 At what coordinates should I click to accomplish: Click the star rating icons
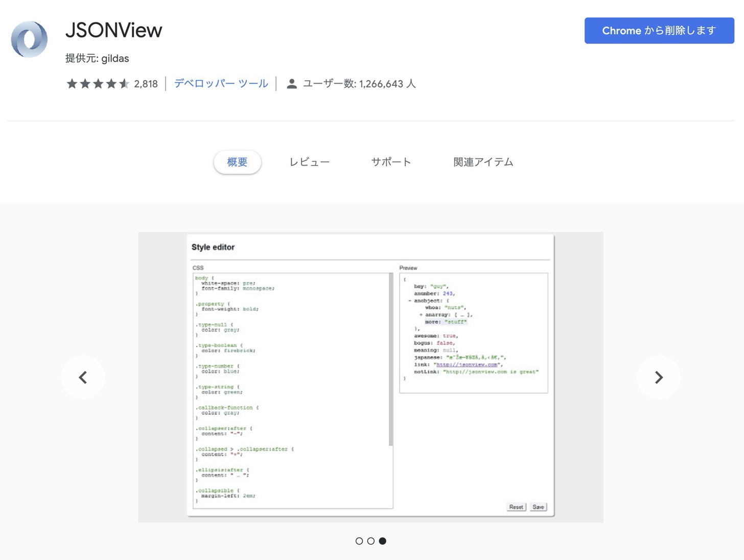coord(98,84)
